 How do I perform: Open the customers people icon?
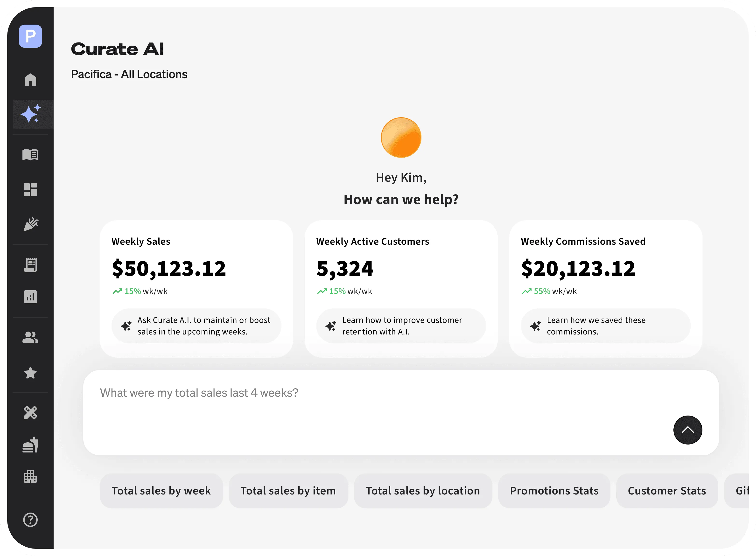click(30, 338)
